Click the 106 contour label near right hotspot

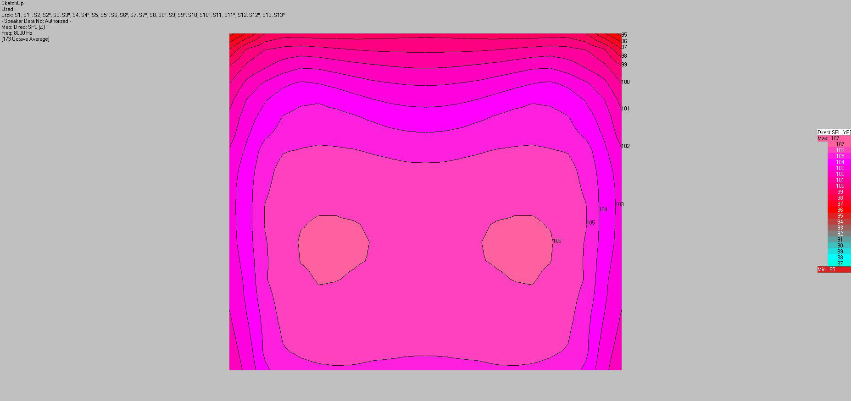coord(557,241)
